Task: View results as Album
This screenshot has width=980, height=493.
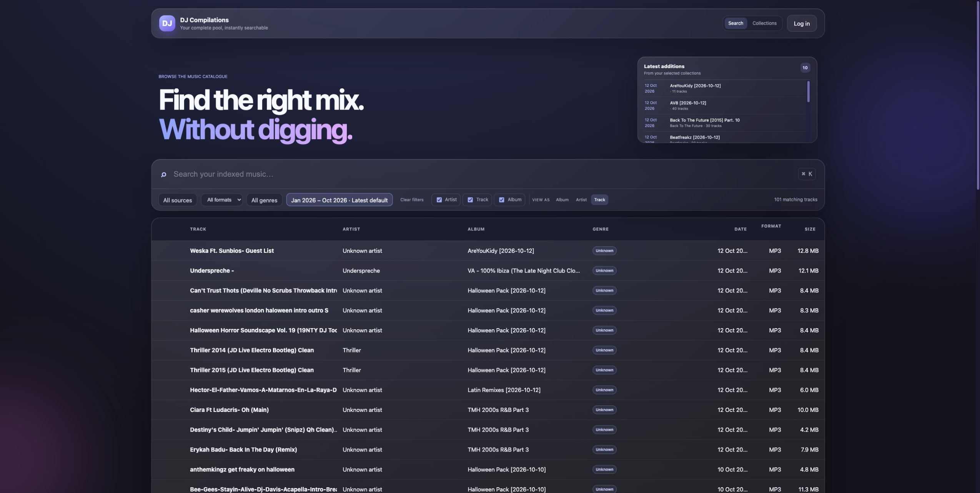Action: (x=562, y=200)
